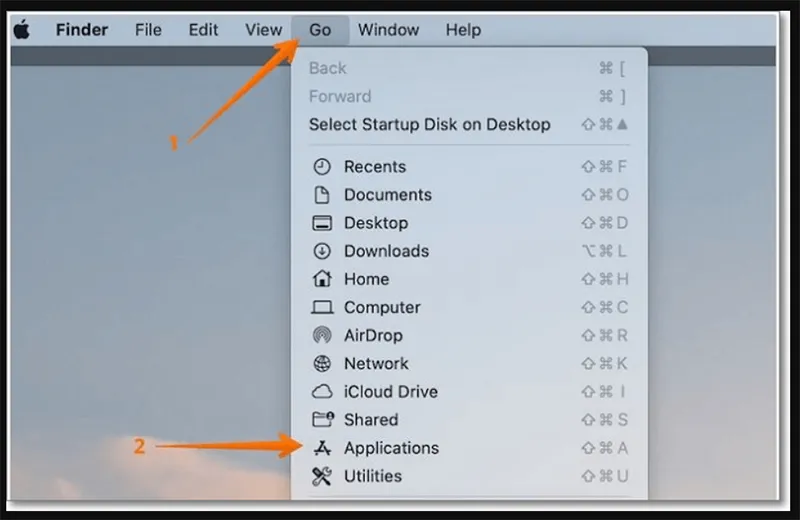
Task: Open the Window menu
Action: (388, 30)
